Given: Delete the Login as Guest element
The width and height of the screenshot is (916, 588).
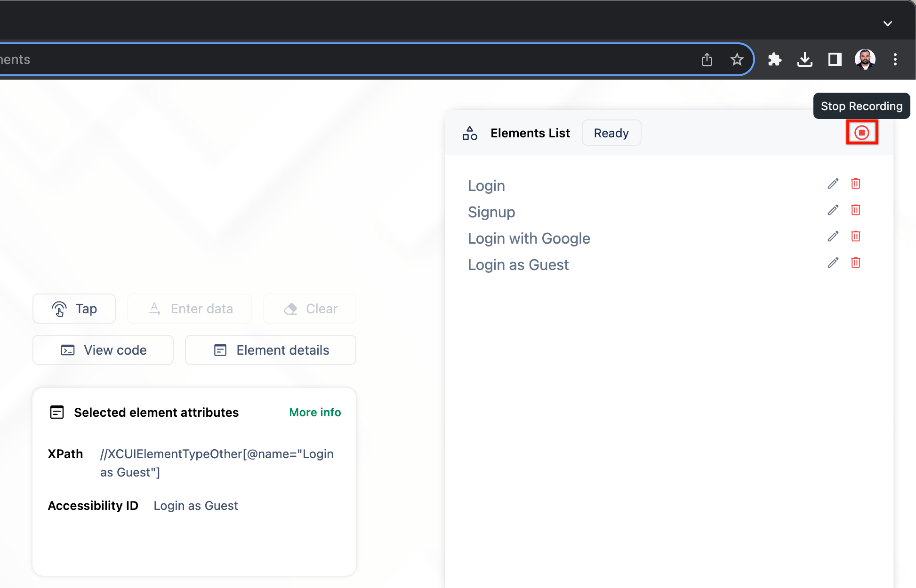Looking at the screenshot, I should coord(856,262).
